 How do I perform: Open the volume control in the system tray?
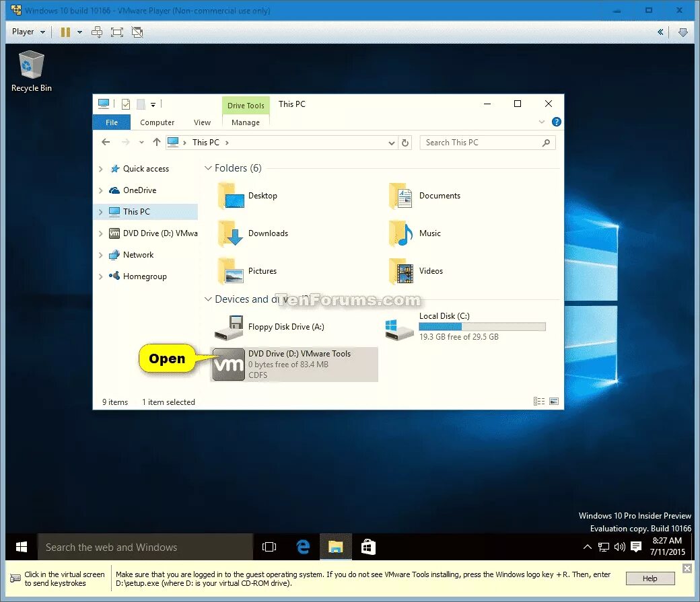click(x=619, y=547)
